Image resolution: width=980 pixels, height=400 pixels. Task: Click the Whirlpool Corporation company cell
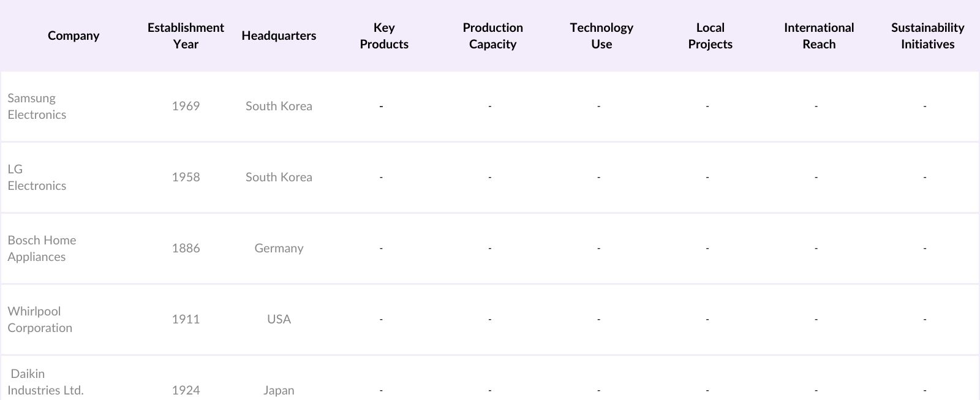click(x=40, y=319)
